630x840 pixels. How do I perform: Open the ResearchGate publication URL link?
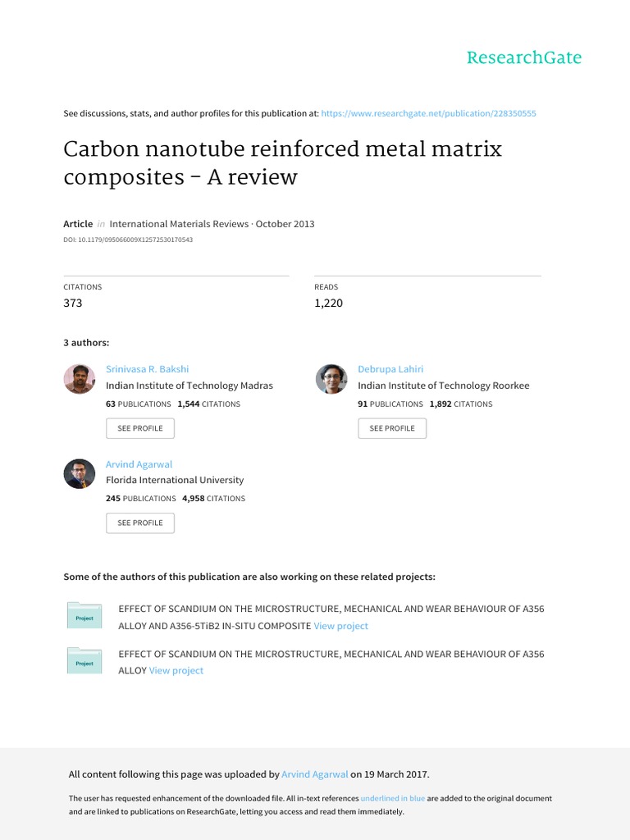(429, 113)
